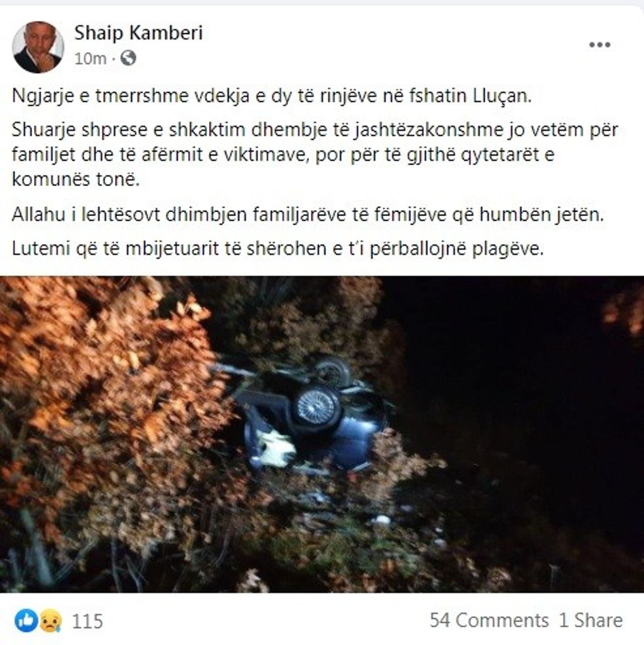Click the paragraph starting with 'Ngjarje e tmerrshme'
The height and width of the screenshot is (645, 644).
[x=272, y=97]
